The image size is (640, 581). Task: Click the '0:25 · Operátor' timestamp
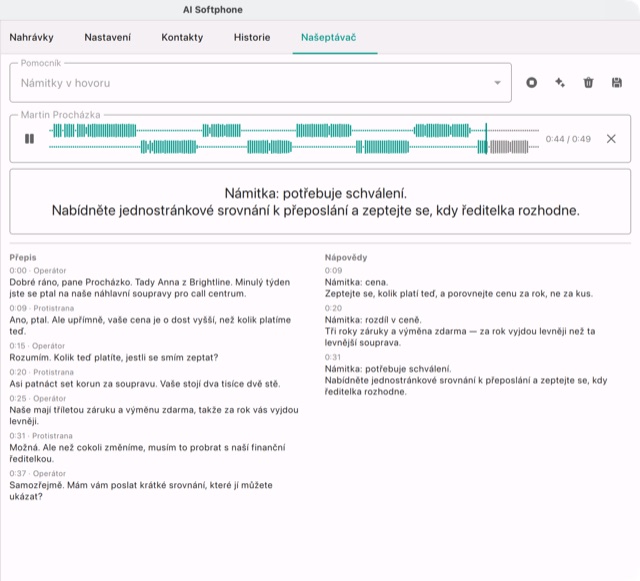pos(38,398)
